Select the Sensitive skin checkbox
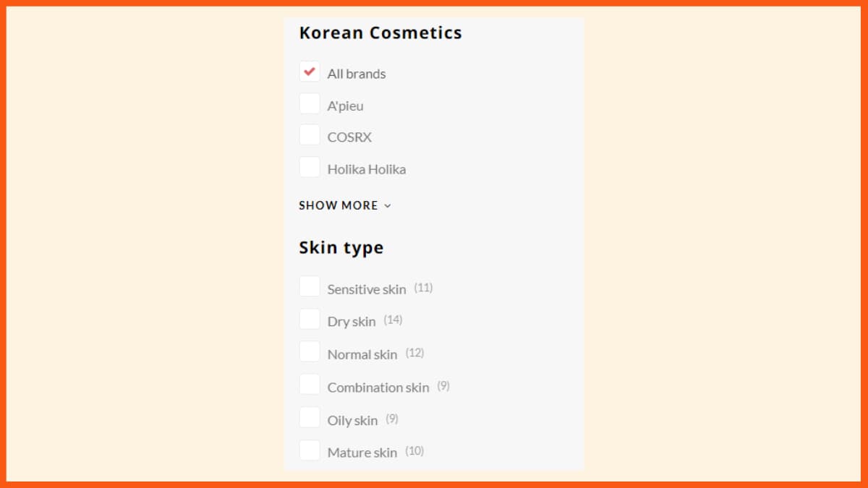This screenshot has height=488, width=868. click(x=310, y=287)
